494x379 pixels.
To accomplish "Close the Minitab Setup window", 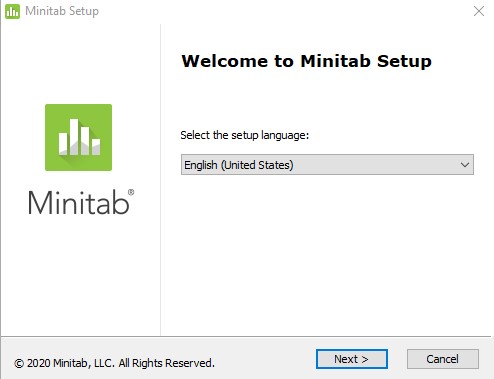I will click(x=479, y=11).
